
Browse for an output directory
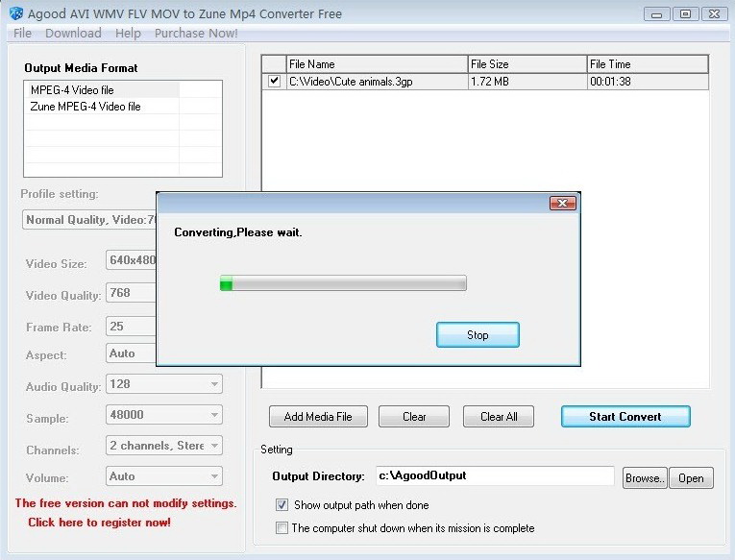[x=645, y=478]
